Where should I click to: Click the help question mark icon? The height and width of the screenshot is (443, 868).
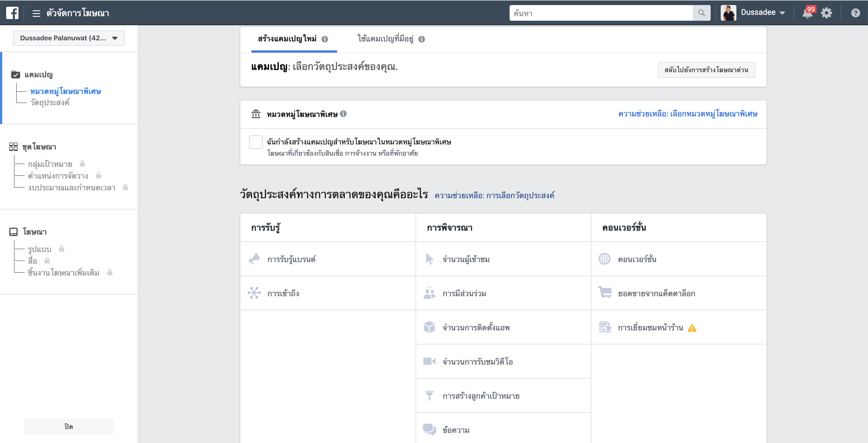[855, 13]
